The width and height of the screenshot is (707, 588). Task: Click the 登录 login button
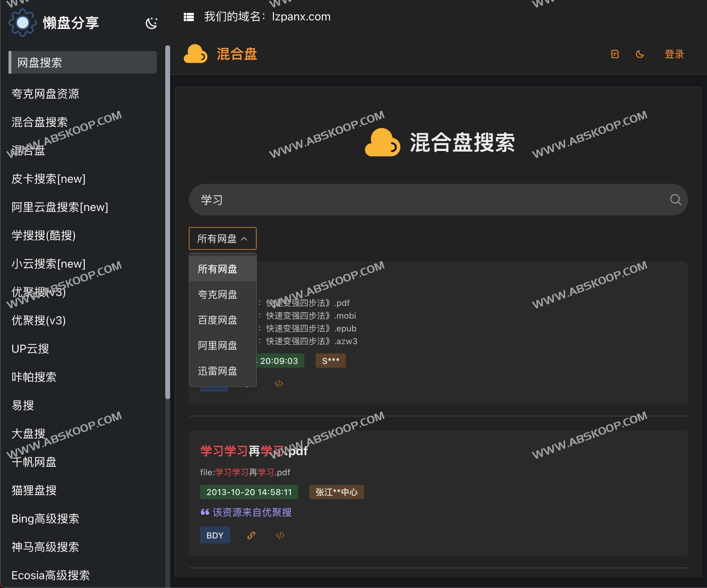point(674,54)
